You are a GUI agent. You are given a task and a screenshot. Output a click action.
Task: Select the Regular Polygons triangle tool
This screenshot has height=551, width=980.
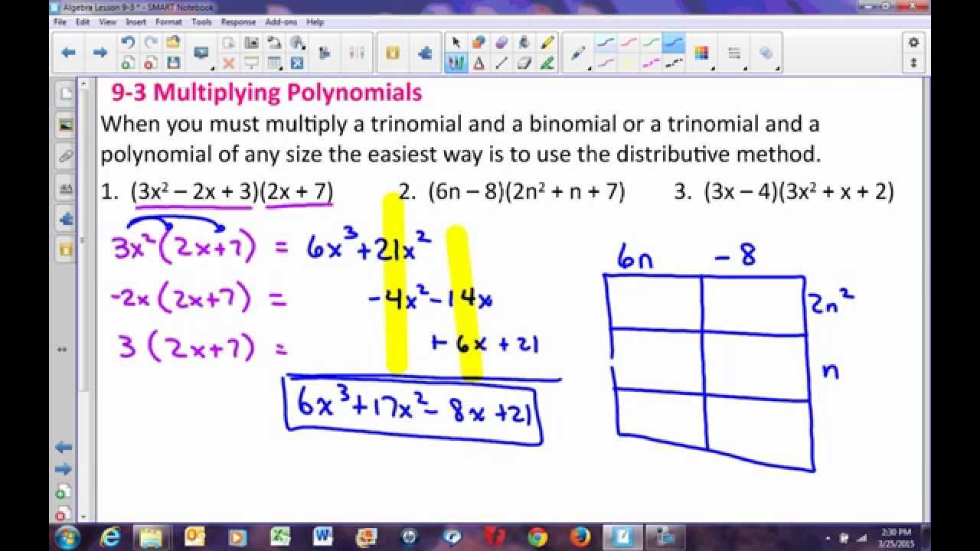tap(479, 64)
